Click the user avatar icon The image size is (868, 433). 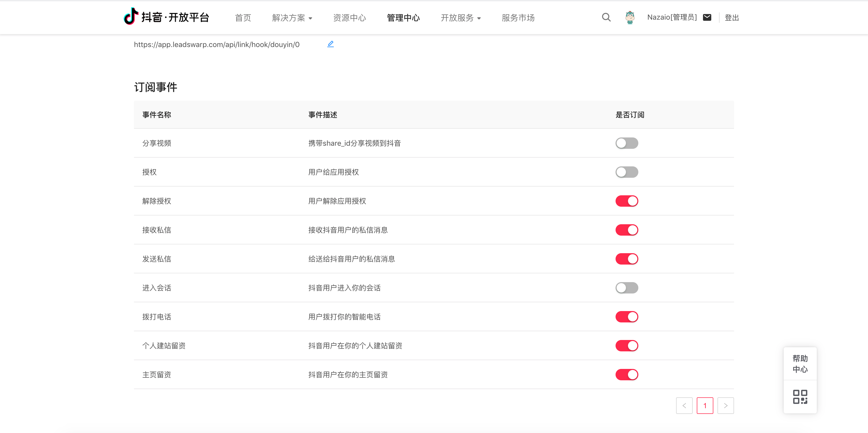point(630,18)
